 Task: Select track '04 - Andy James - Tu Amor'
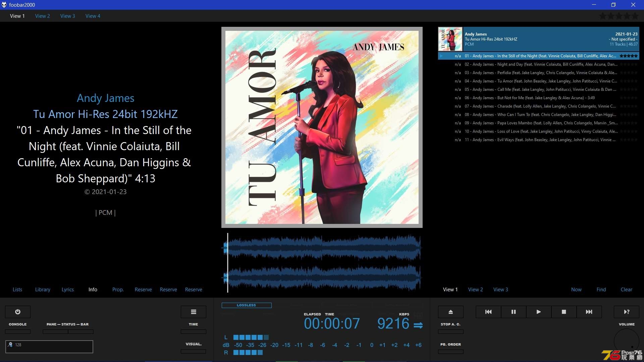tap(539, 81)
